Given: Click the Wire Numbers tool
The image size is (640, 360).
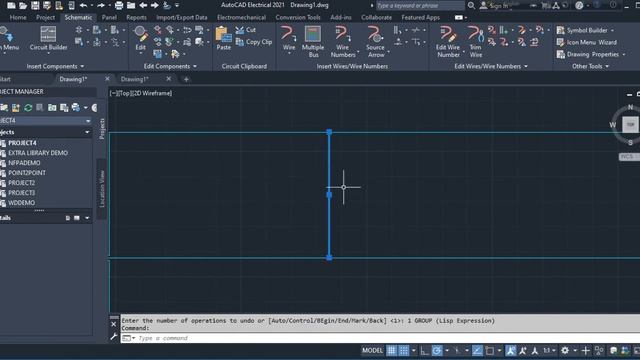Looking at the screenshot, I should [343, 41].
